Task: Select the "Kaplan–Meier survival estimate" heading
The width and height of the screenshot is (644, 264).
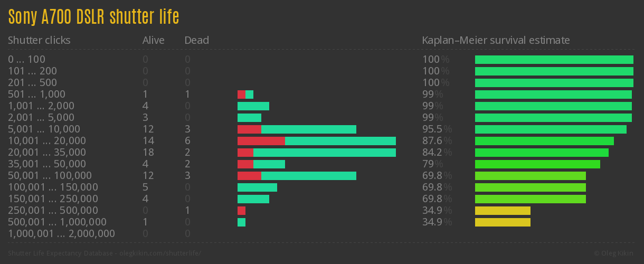Action: tap(496, 40)
